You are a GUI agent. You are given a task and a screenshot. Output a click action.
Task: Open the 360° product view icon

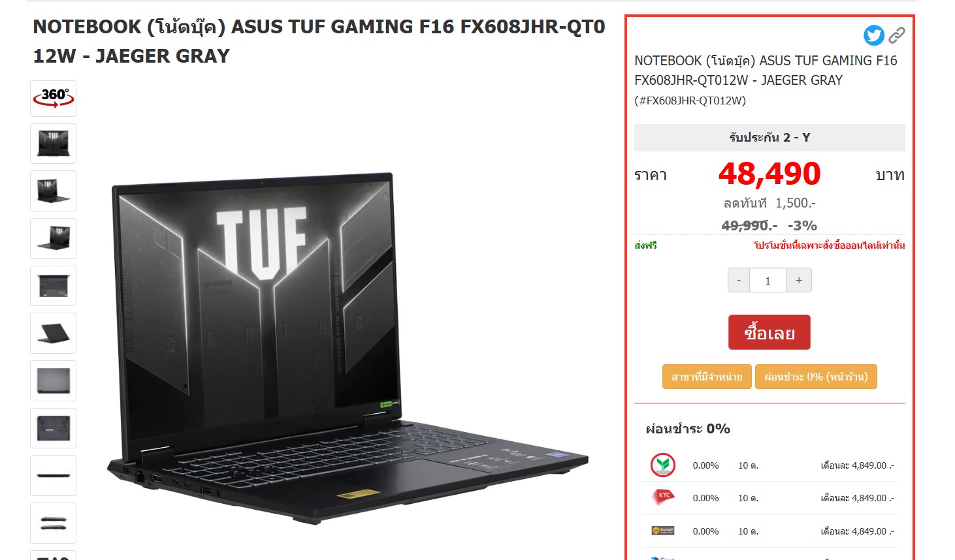(x=53, y=99)
